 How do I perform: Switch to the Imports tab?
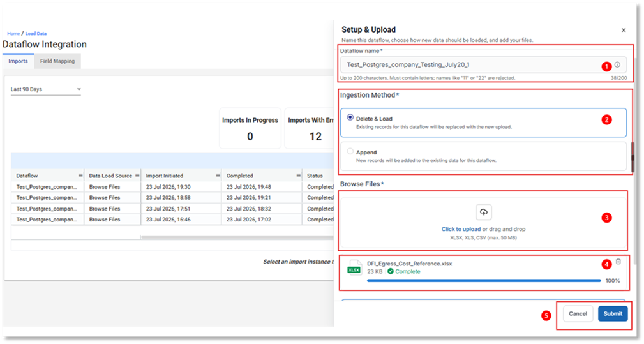18,61
